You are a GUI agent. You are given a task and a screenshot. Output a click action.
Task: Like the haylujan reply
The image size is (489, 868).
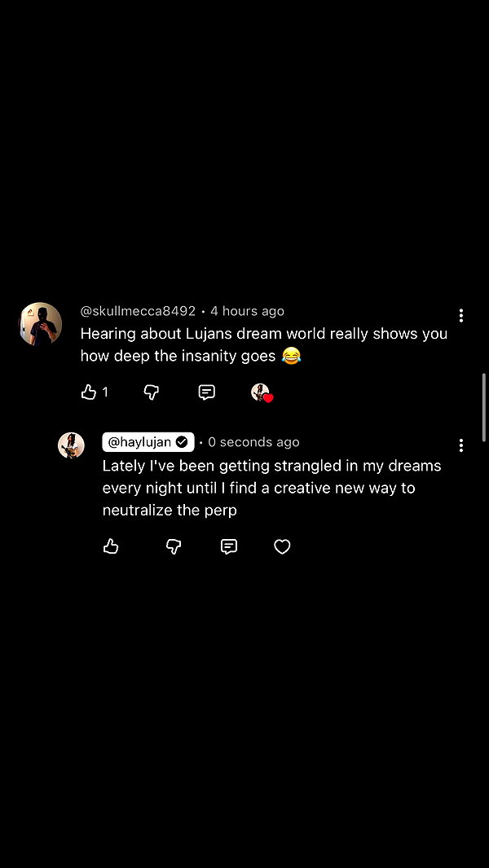click(x=111, y=547)
